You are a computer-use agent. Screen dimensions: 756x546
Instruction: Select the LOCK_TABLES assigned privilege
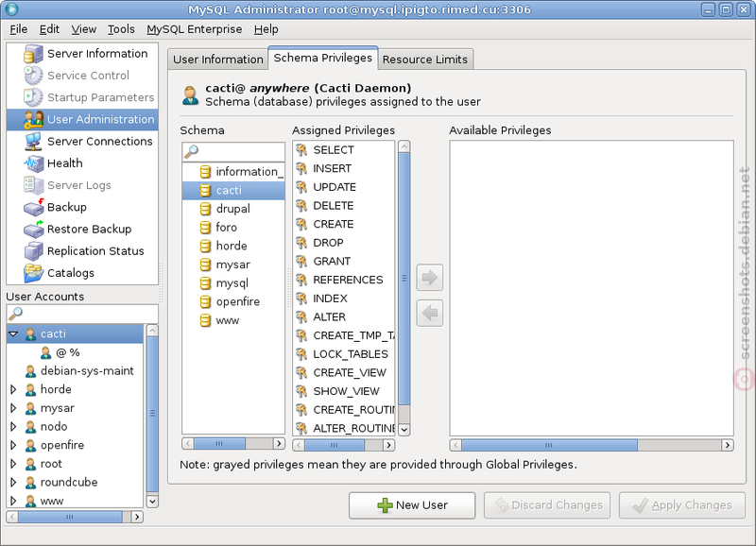(x=351, y=354)
